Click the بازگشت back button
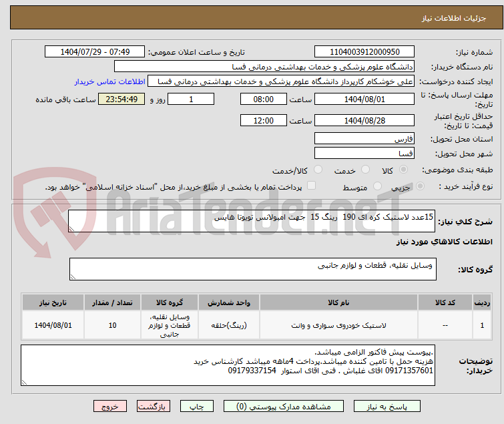 [x=153, y=407]
